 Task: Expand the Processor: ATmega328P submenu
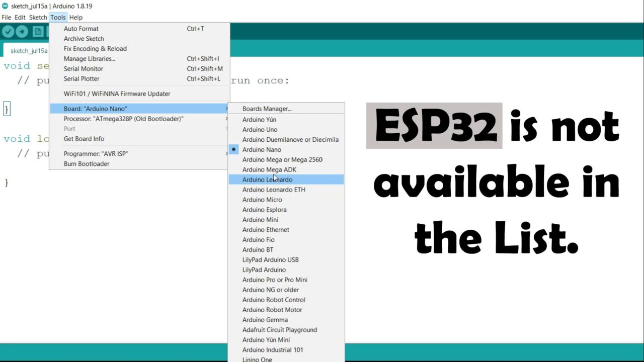tap(139, 119)
